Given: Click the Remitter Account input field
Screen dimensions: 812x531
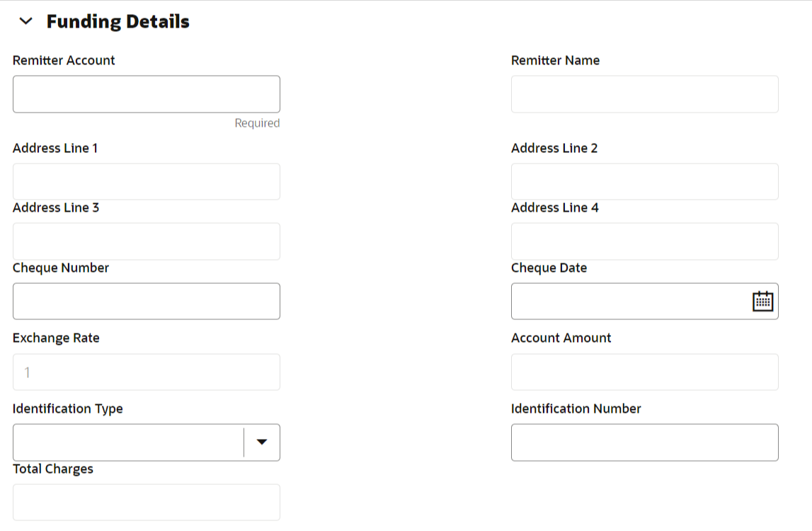Looking at the screenshot, I should pos(146,94).
